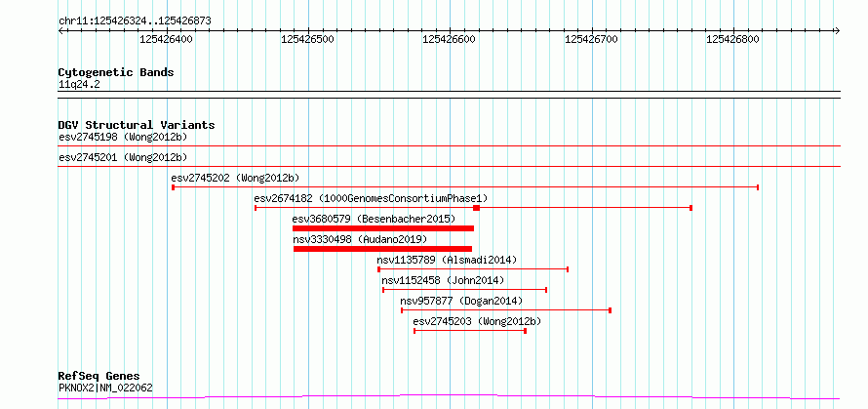
Task: Select nsv1152458 (John2014) label
Action: tap(443, 280)
